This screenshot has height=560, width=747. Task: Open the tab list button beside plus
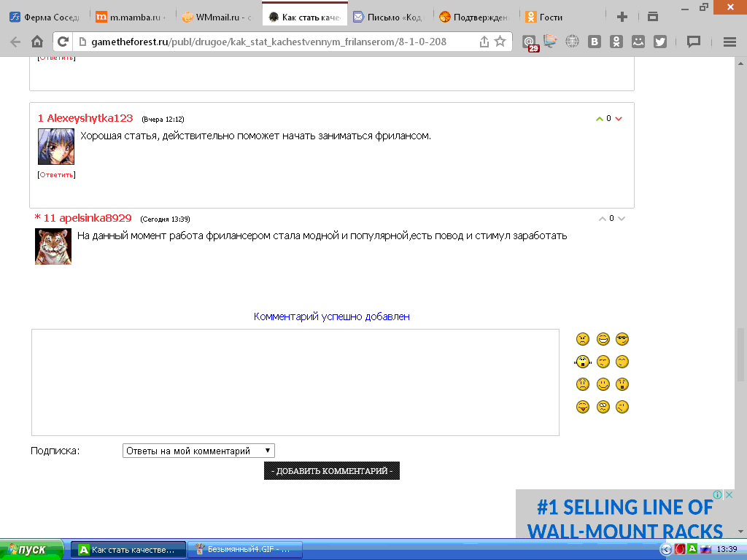click(x=653, y=17)
